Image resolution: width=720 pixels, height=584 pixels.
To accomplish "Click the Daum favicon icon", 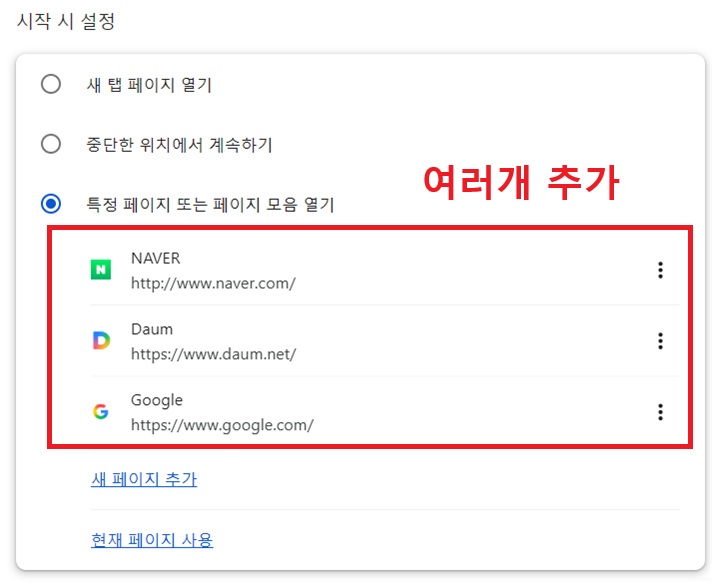I will click(101, 341).
